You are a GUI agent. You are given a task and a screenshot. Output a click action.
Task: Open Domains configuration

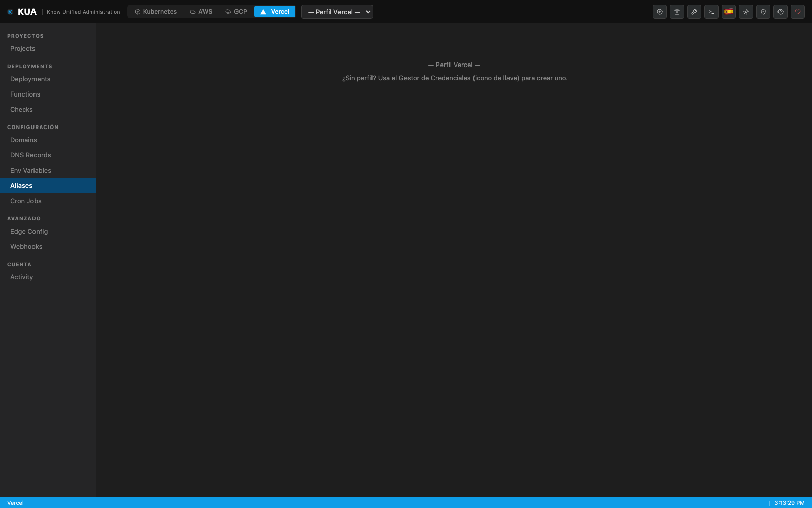(48, 140)
